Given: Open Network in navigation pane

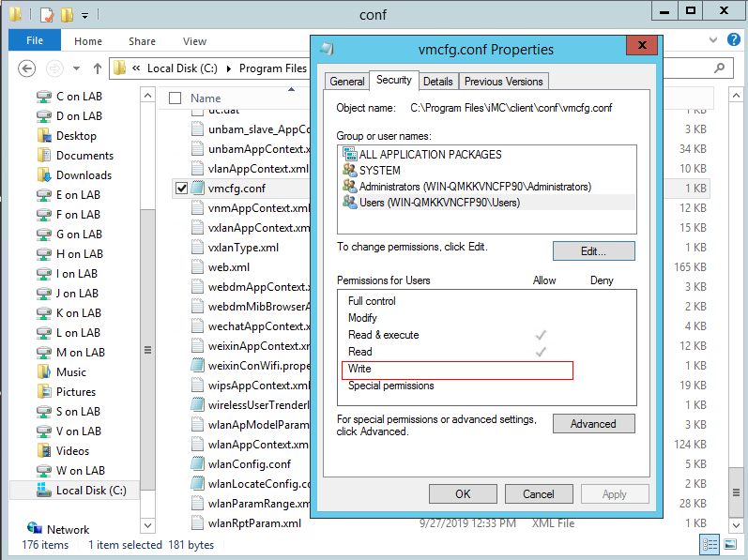Looking at the screenshot, I should click(68, 529).
